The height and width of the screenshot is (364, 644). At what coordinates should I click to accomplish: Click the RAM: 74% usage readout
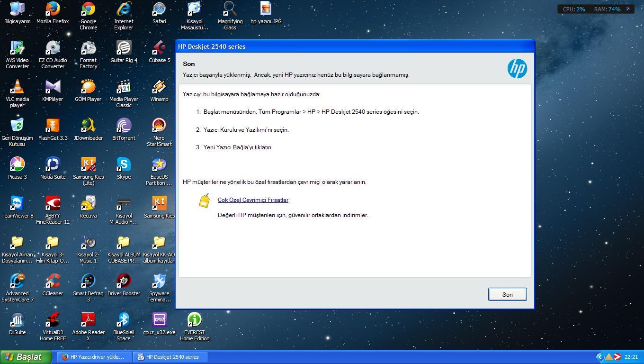(607, 9)
